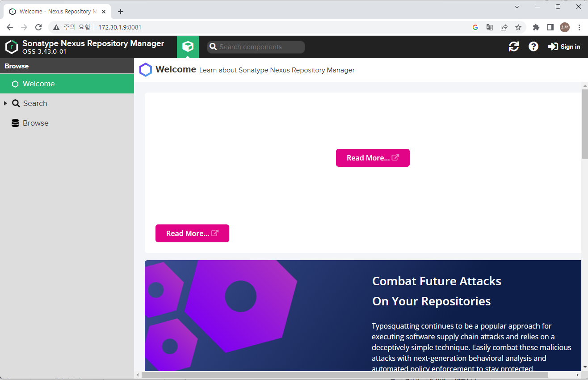Go forward using browser forward arrow
This screenshot has height=380, width=588.
tap(24, 27)
